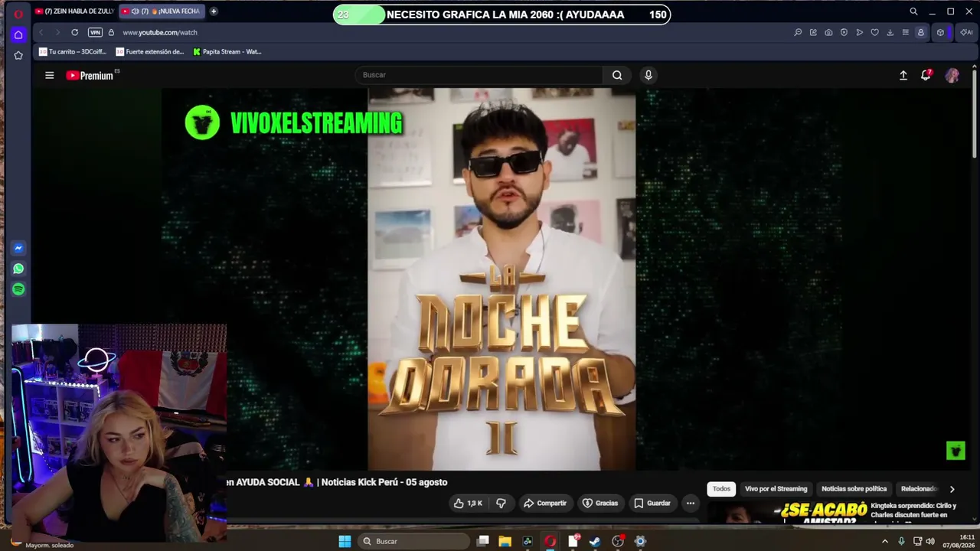Viewport: 980px width, 551px height.
Task: Open the send/flow arrow icon
Action: pos(859,32)
